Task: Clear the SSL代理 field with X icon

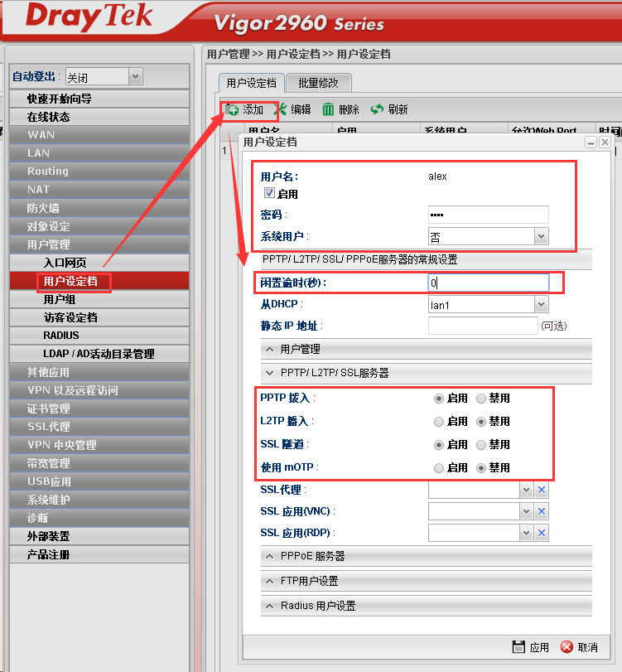Action: [x=542, y=490]
